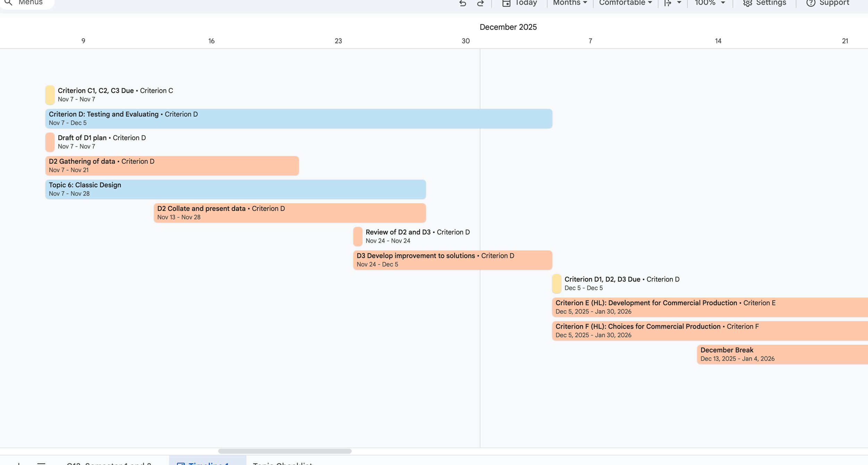
Task: Expand the Comfortable density dropdown
Action: click(x=625, y=3)
